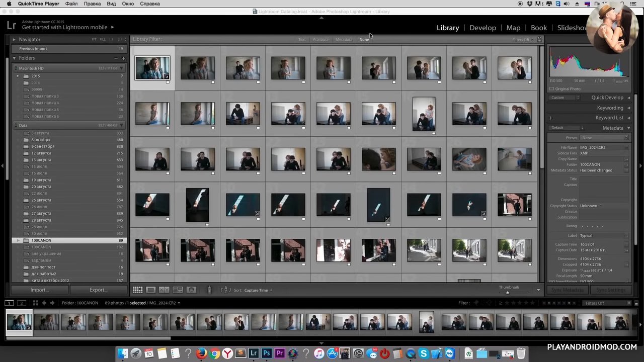Select the 8 октября folder
This screenshot has height=362, width=644.
[41, 140]
